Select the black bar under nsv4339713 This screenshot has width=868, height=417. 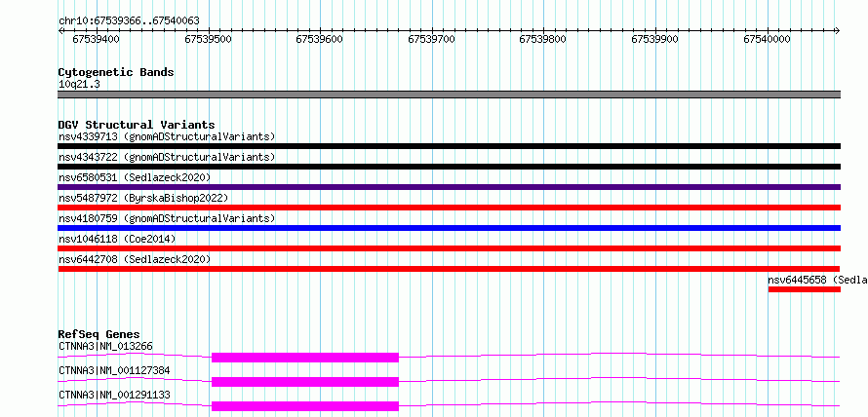point(449,146)
